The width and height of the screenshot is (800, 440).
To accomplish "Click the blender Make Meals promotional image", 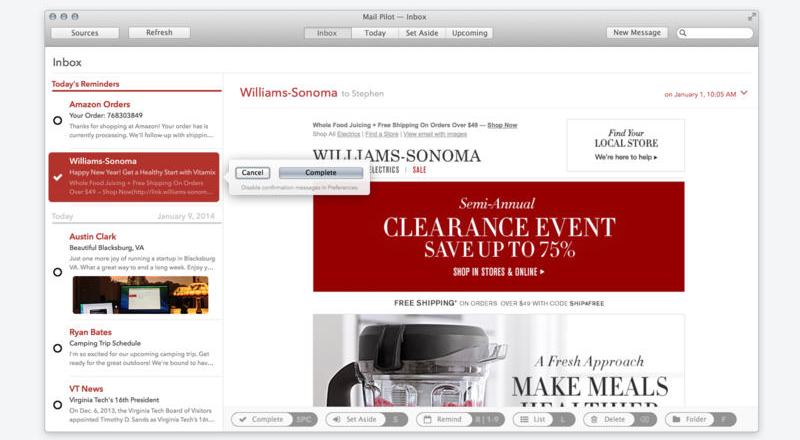I will tap(498, 360).
